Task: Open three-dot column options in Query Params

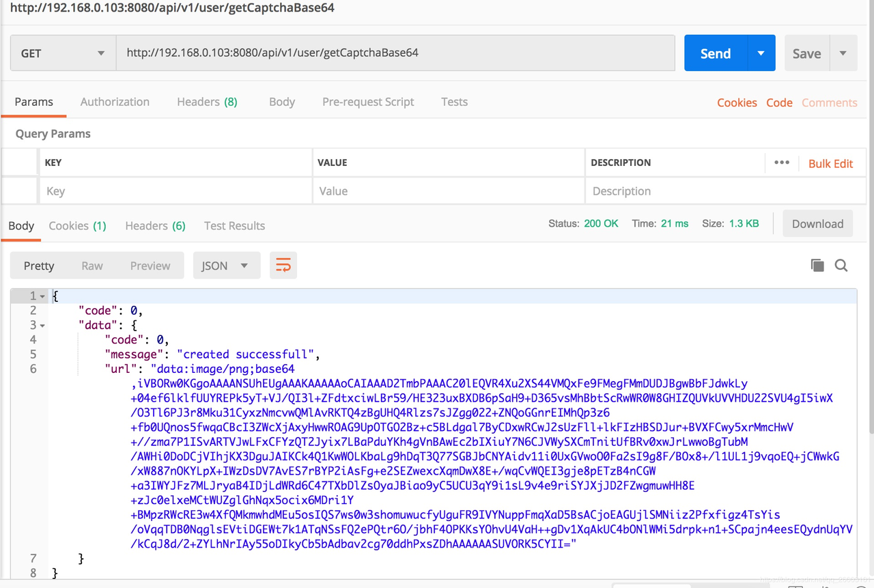Action: tap(782, 163)
